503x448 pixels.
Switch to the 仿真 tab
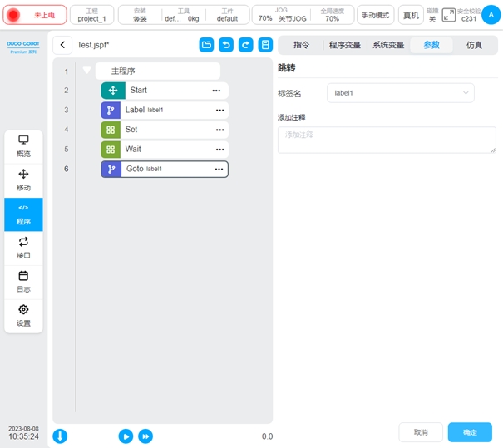pyautogui.click(x=474, y=45)
